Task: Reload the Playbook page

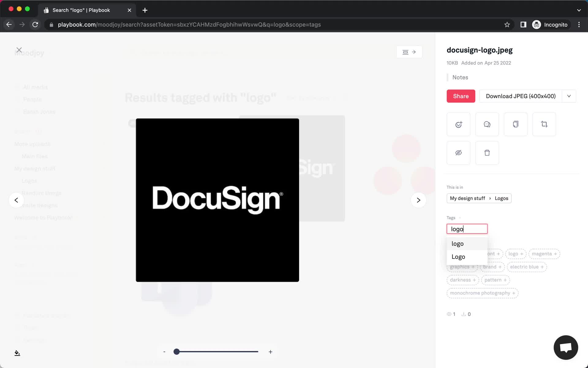Action: point(35,25)
